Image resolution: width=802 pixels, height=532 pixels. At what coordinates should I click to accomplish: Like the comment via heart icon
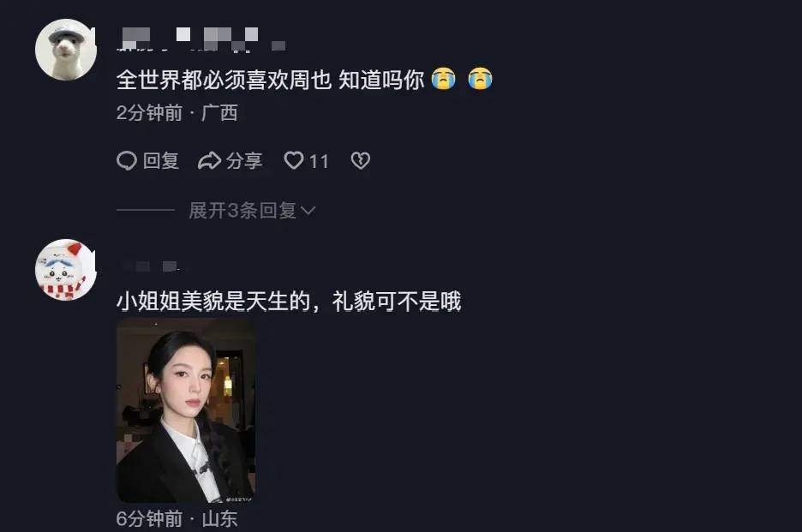point(294,160)
